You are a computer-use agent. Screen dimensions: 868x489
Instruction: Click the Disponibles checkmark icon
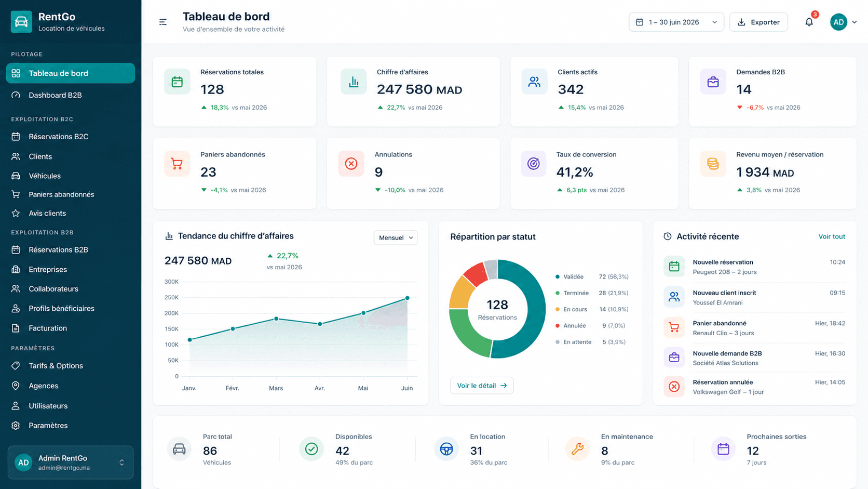click(311, 448)
